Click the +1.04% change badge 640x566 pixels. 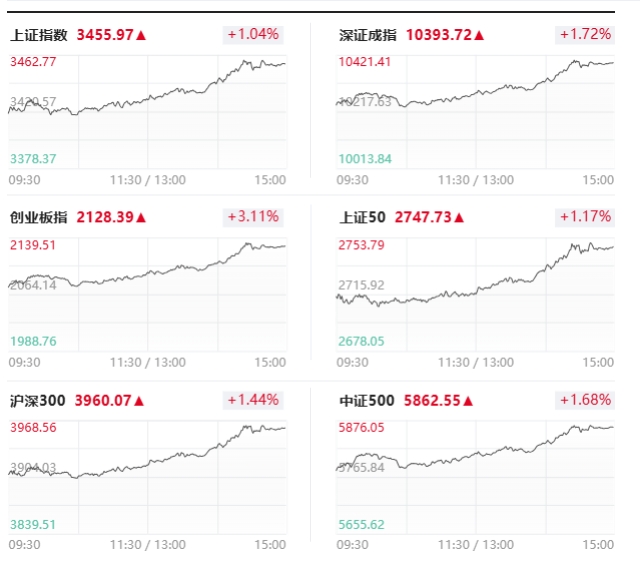254,34
